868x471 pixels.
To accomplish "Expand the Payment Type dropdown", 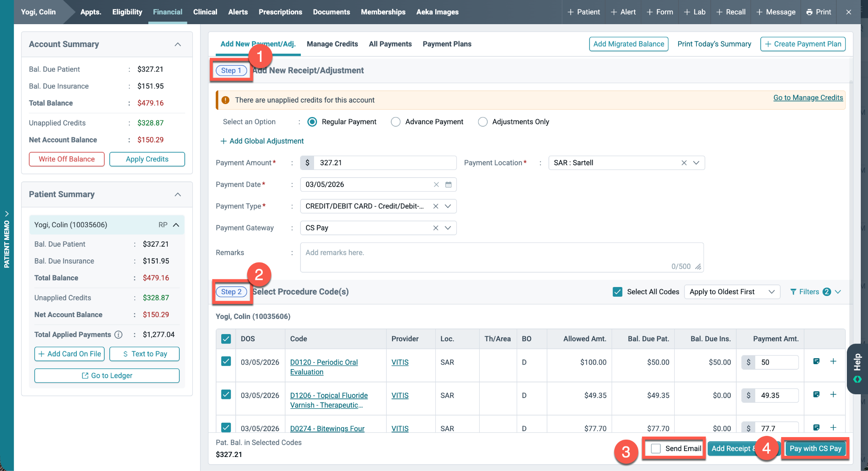I will coord(448,206).
